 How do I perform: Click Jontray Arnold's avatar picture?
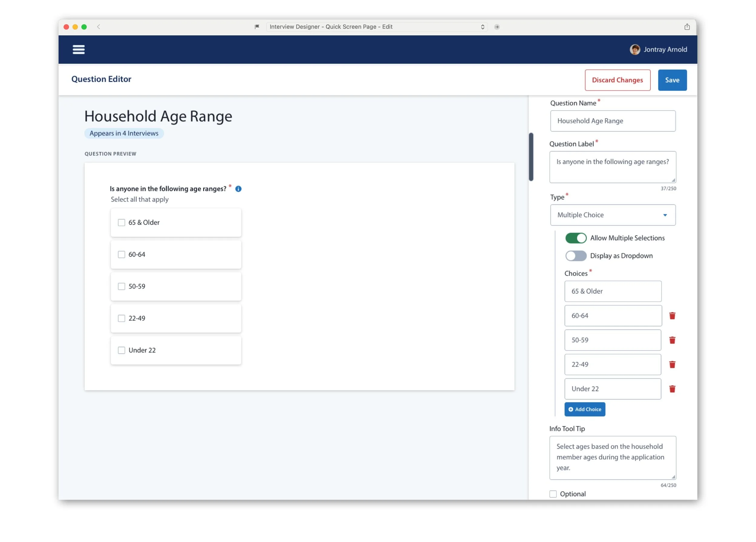[635, 49]
